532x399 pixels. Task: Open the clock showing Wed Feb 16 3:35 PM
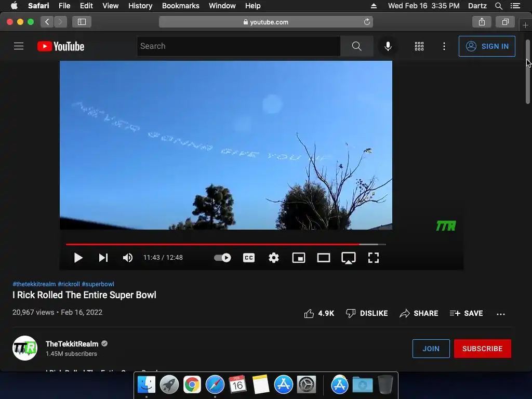[x=424, y=6]
